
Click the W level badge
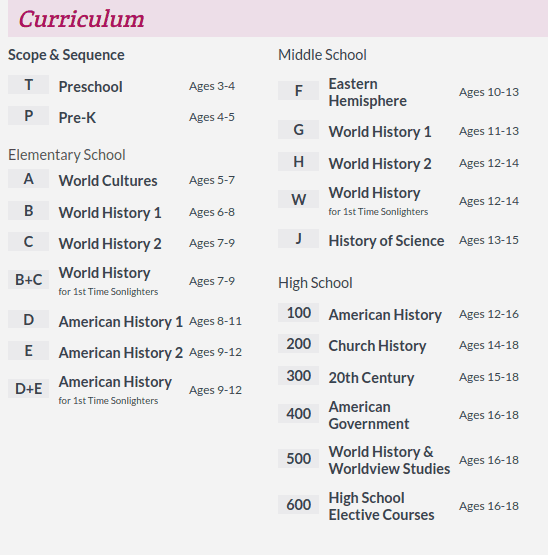[x=298, y=199]
